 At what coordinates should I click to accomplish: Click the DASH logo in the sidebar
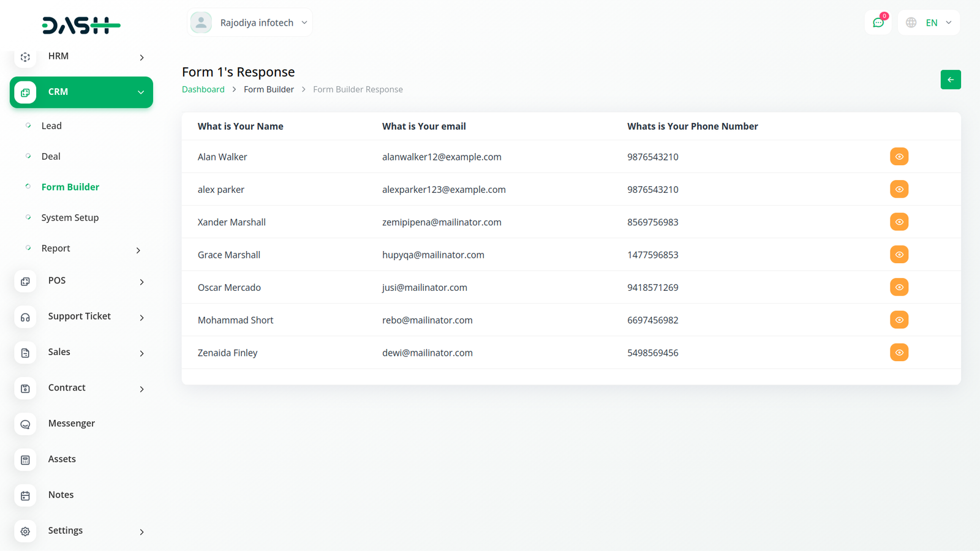(x=81, y=25)
